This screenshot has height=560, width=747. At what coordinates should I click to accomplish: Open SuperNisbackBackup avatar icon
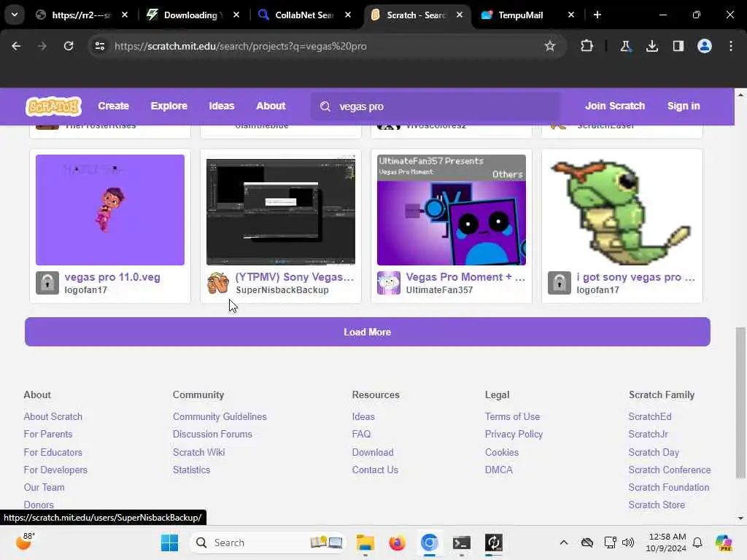(x=218, y=283)
